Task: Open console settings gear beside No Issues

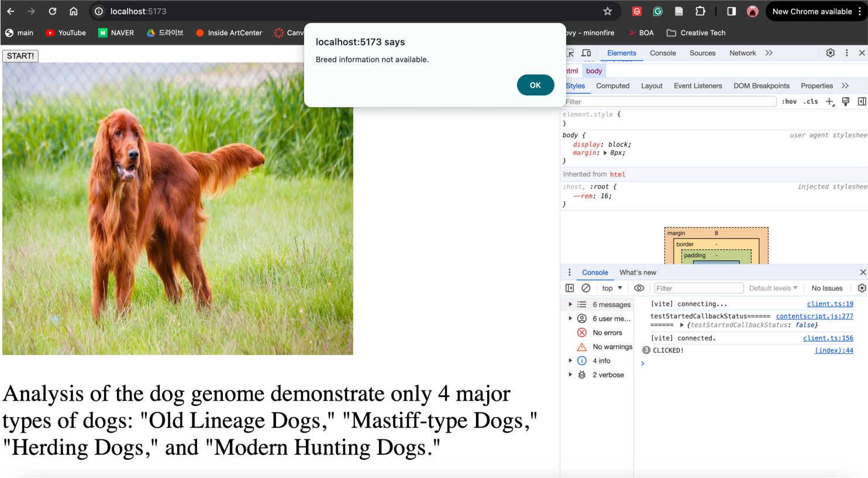Action: coord(862,288)
